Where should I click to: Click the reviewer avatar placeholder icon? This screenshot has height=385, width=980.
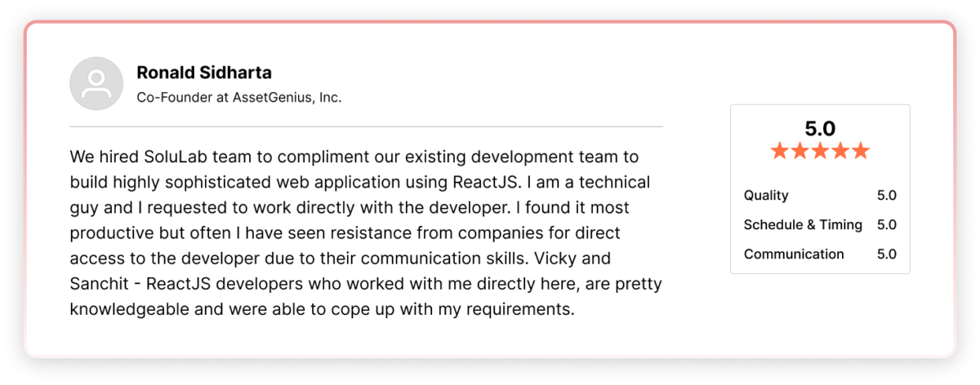tap(96, 84)
